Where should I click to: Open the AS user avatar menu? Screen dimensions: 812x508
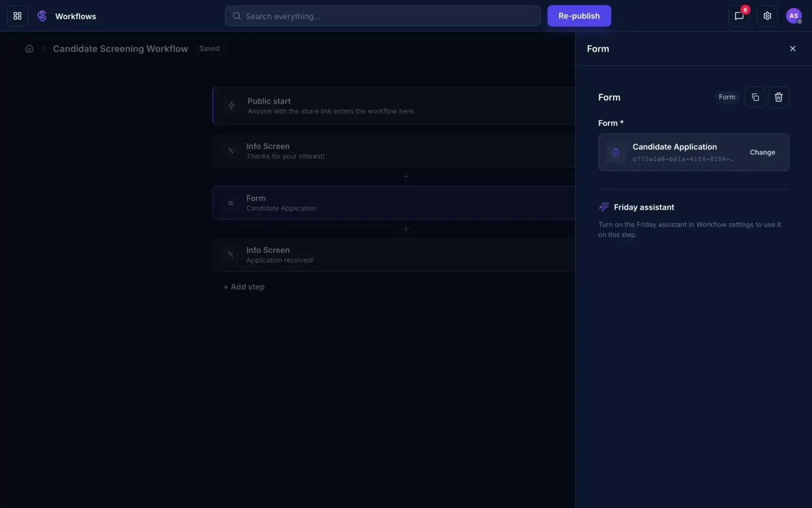coord(794,16)
